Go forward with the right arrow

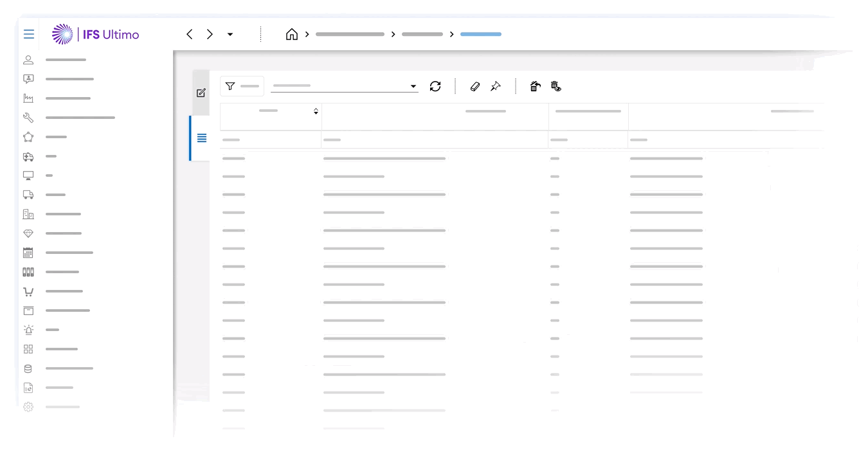click(x=210, y=34)
